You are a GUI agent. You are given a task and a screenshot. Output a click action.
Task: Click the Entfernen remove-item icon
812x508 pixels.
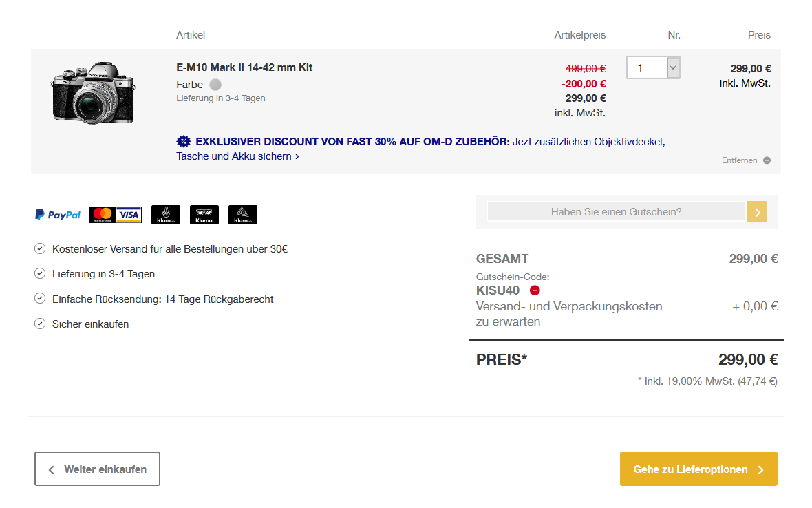tap(767, 160)
